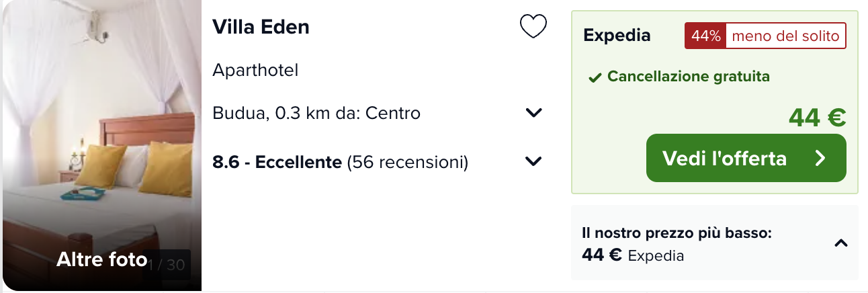Click the arrow icon inside Vedi l'offerta
The width and height of the screenshot is (868, 293).
click(x=820, y=158)
